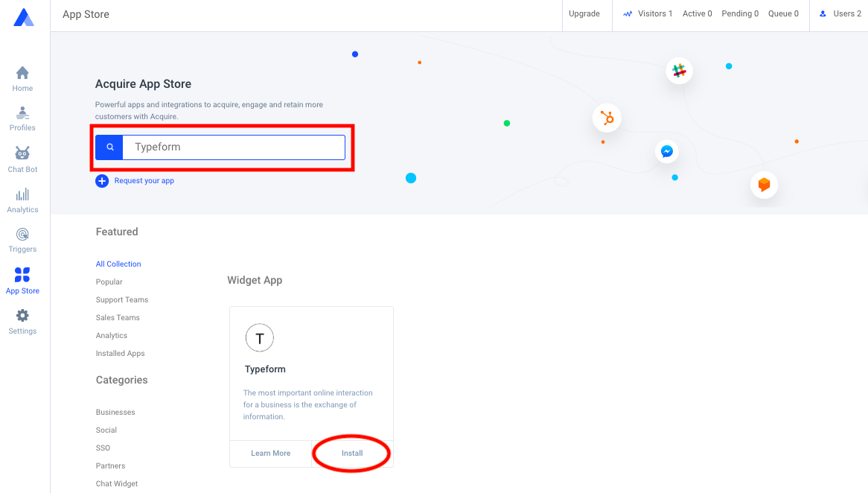The width and height of the screenshot is (868, 493).
Task: Click the Typeform card description text
Action: (x=307, y=405)
